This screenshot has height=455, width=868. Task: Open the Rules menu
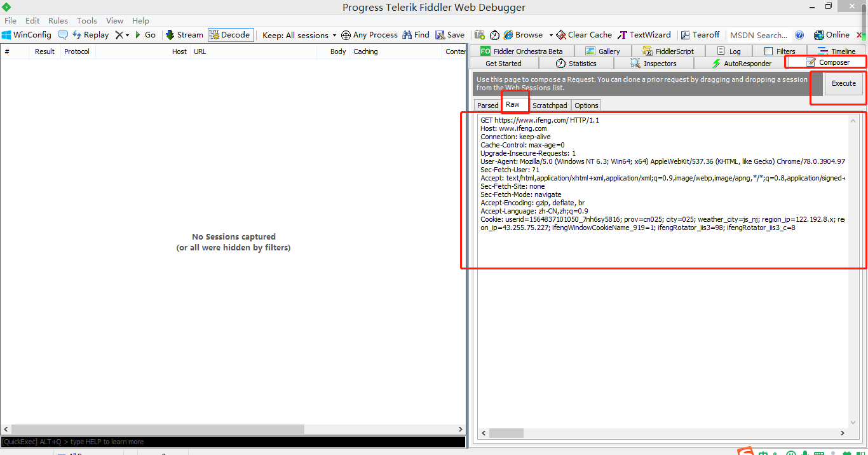point(58,21)
